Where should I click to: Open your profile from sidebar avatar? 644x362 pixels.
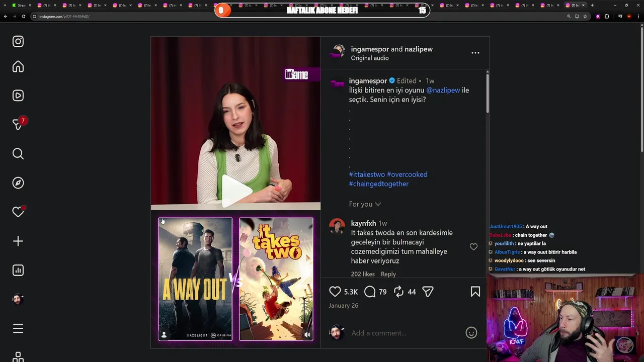pyautogui.click(x=18, y=299)
